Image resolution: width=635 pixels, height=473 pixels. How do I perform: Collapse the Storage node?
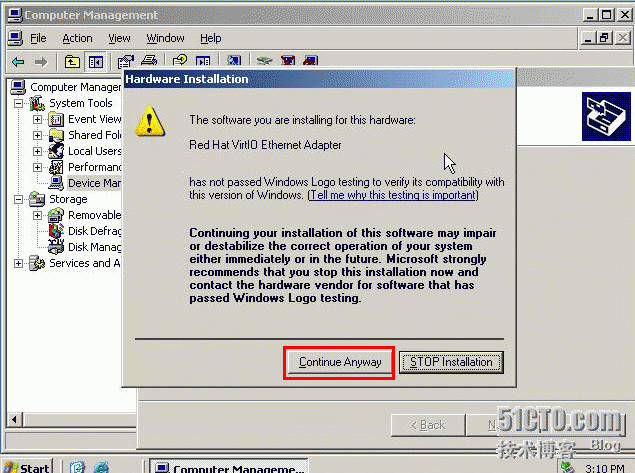coord(18,199)
